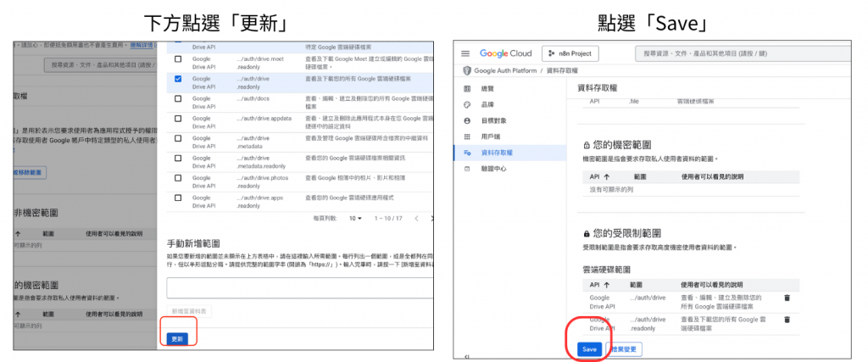Select 資料存取權 in the sidebar
868x362 pixels.
pyautogui.click(x=509, y=153)
